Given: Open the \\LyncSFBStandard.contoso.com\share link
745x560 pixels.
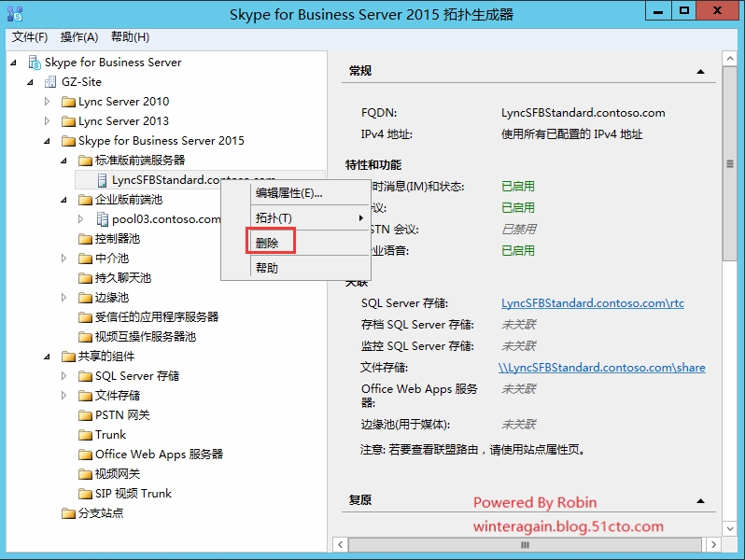Looking at the screenshot, I should pyautogui.click(x=601, y=368).
